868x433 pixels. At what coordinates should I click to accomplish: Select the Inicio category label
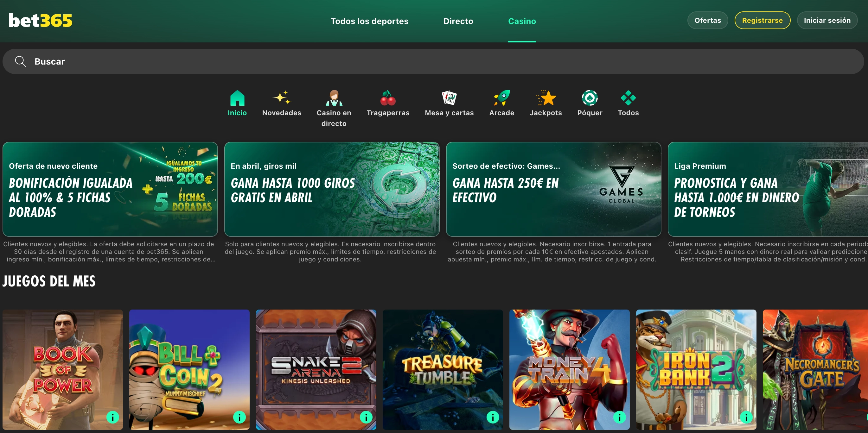click(237, 113)
